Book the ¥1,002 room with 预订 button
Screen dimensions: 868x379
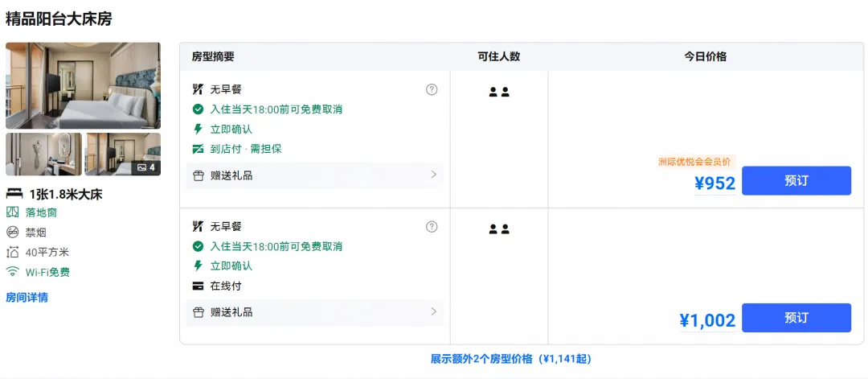pos(796,318)
